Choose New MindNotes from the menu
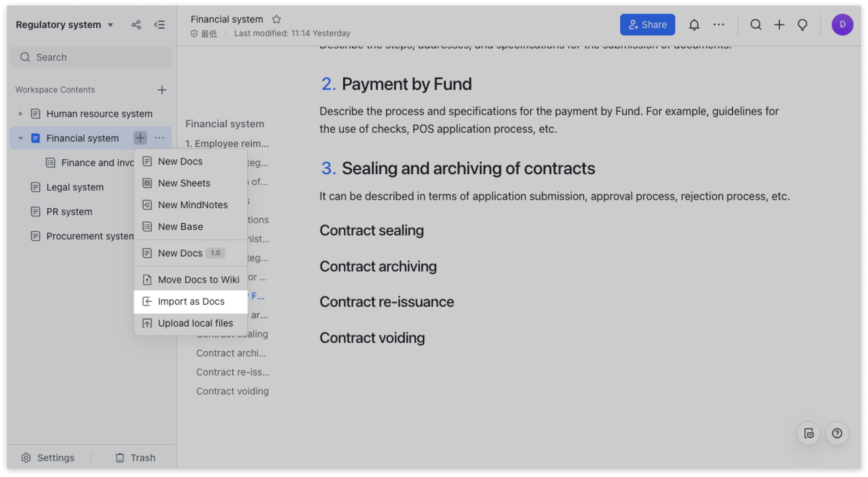 click(192, 205)
